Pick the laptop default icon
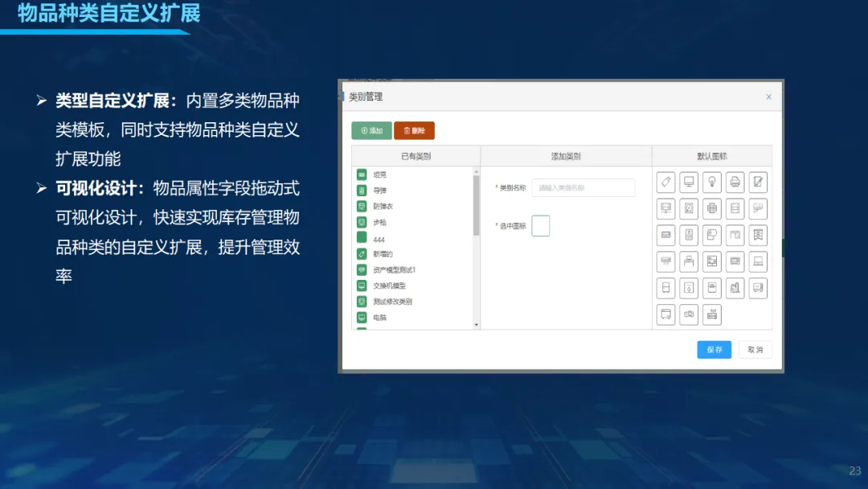868x489 pixels. tap(758, 261)
